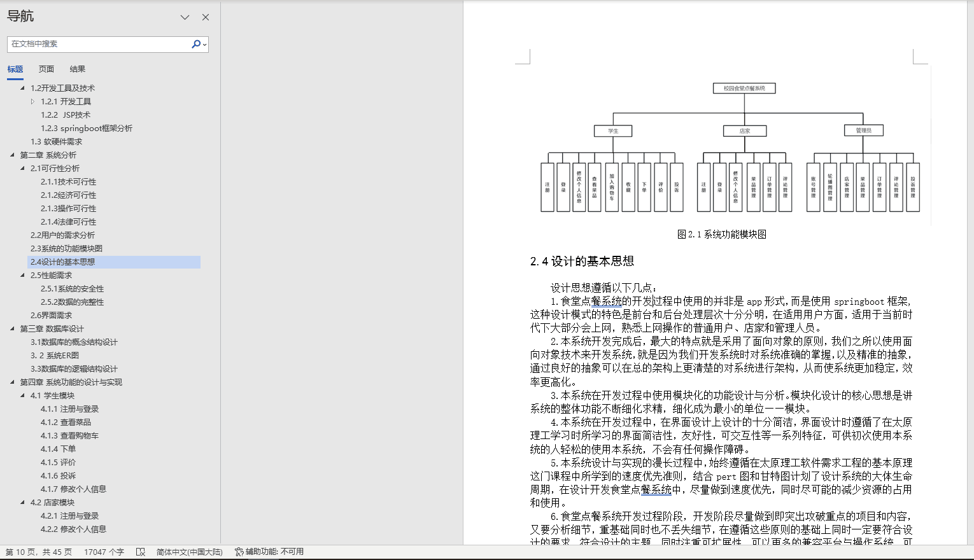The width and height of the screenshot is (974, 560).
Task: Switch to the 结果 tab
Action: [78, 69]
